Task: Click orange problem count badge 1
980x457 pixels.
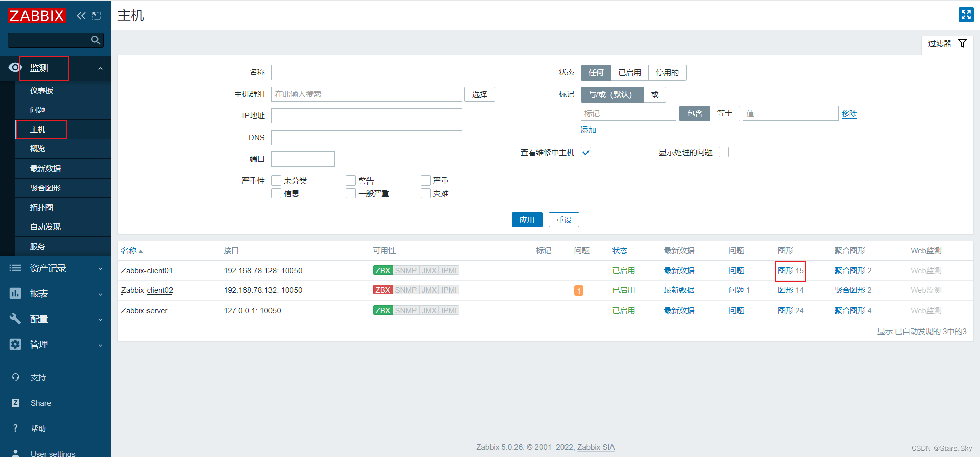Action: [x=579, y=290]
